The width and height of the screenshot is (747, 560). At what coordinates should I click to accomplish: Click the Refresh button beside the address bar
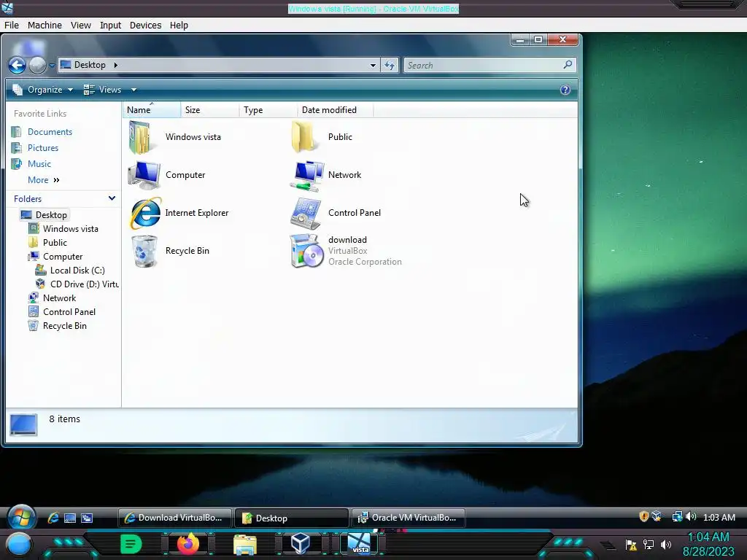390,65
